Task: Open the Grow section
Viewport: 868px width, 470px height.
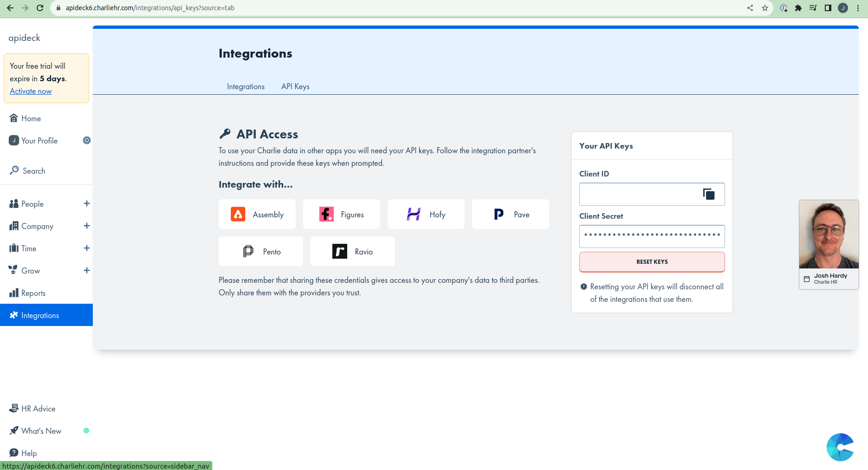Action: point(31,271)
